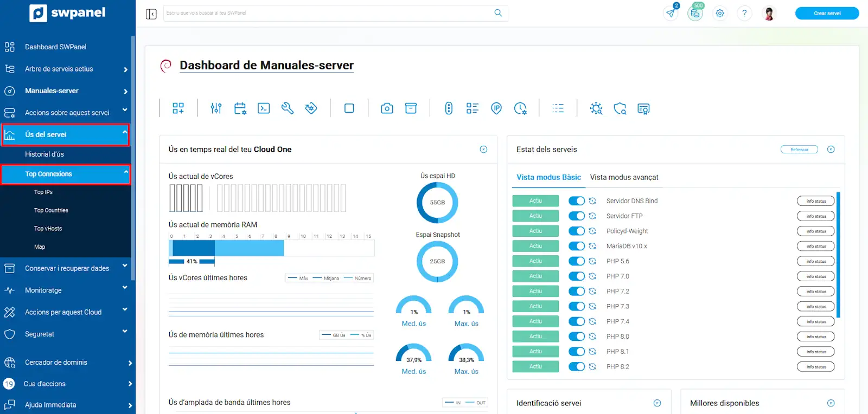
Task: Toggle PHP 7.4 switch
Action: coord(577,321)
